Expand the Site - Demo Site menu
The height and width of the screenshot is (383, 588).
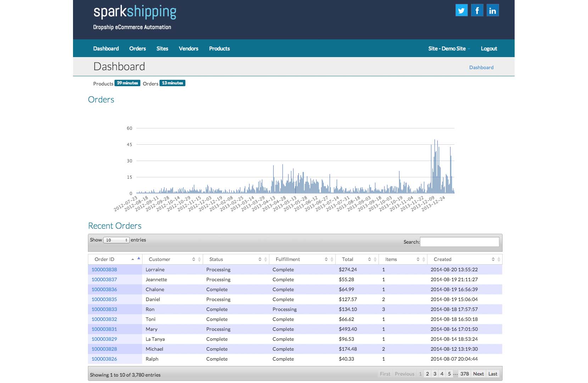pos(449,49)
